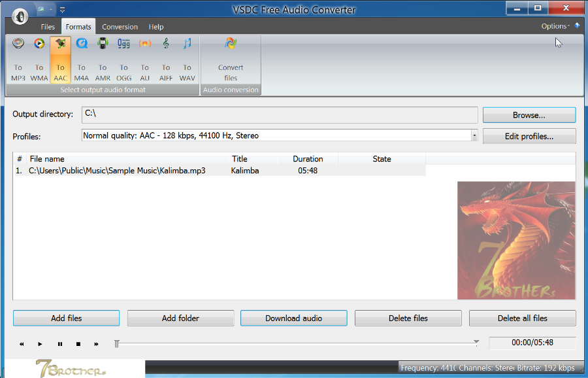Click the # column header
Viewport: 588px width, 378px height.
[x=20, y=159]
